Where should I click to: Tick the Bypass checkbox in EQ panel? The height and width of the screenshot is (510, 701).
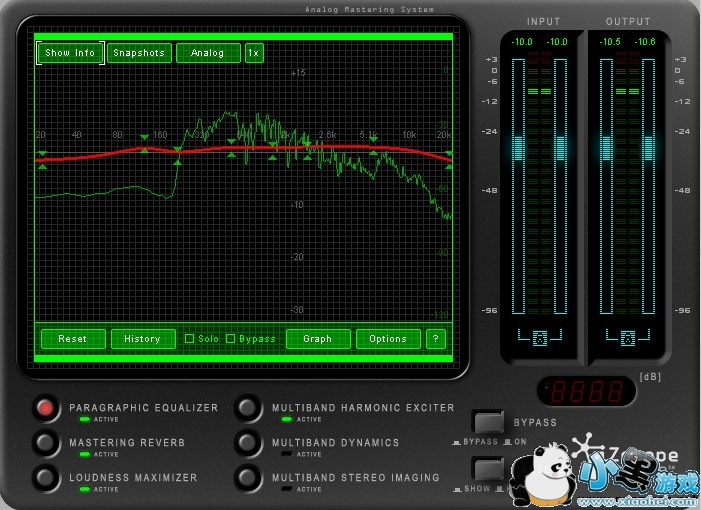tap(230, 339)
